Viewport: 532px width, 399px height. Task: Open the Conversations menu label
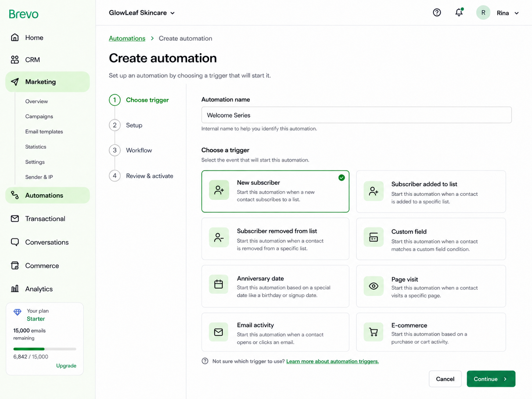pyautogui.click(x=47, y=242)
